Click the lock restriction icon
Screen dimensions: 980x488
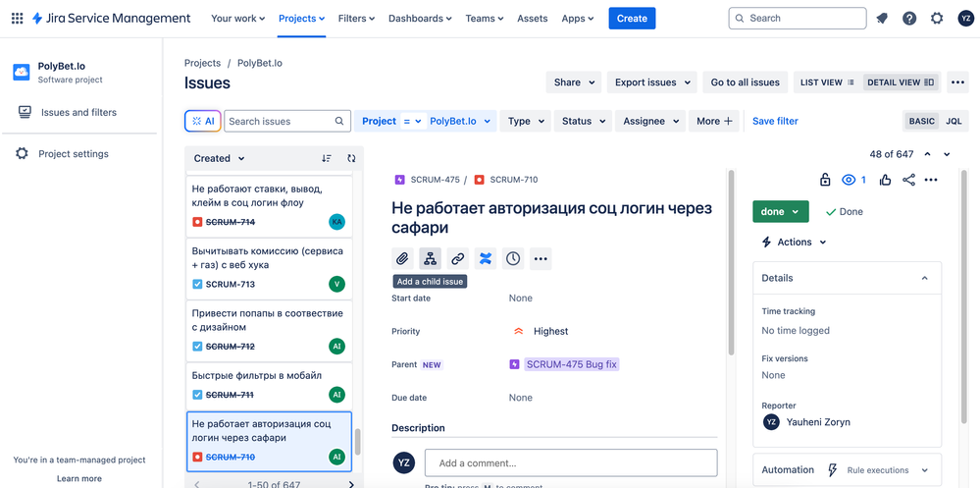tap(825, 181)
